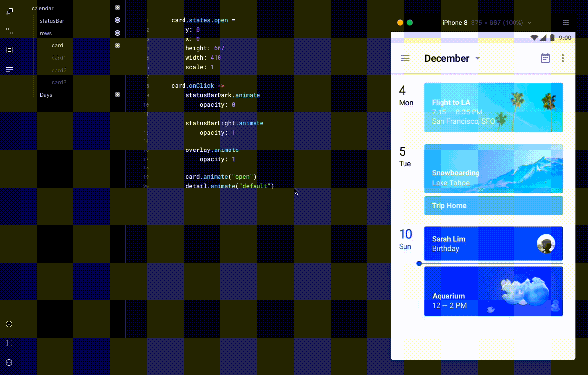Screen dimensions: 588x375
Task: Tap the cellular signal icon in status bar
Action: [543, 37]
